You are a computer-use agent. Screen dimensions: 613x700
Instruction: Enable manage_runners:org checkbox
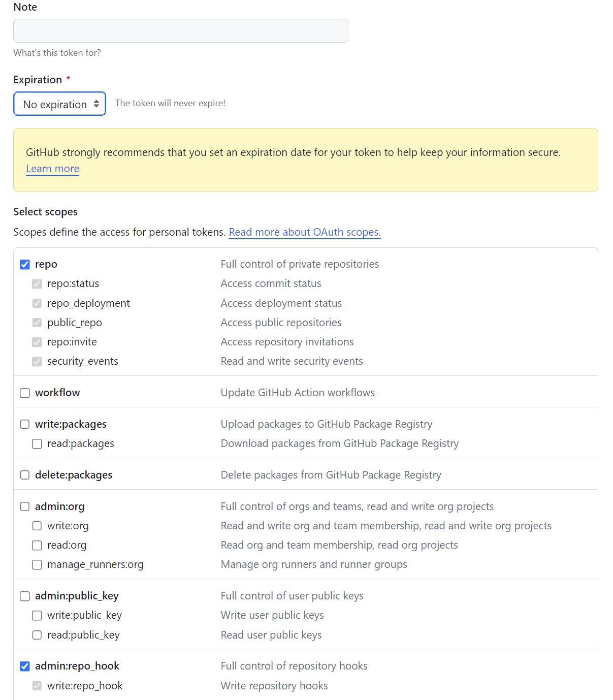(37, 565)
